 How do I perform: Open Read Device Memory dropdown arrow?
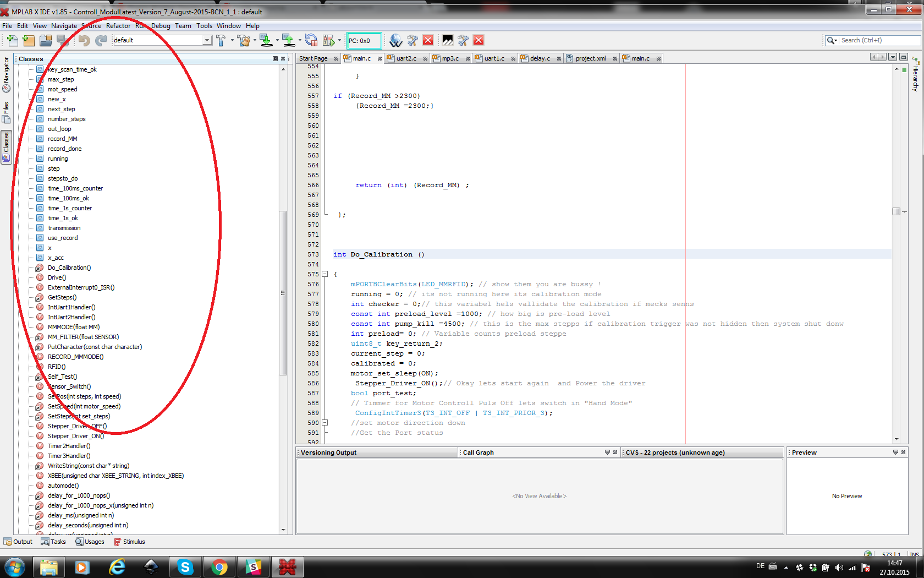click(300, 40)
